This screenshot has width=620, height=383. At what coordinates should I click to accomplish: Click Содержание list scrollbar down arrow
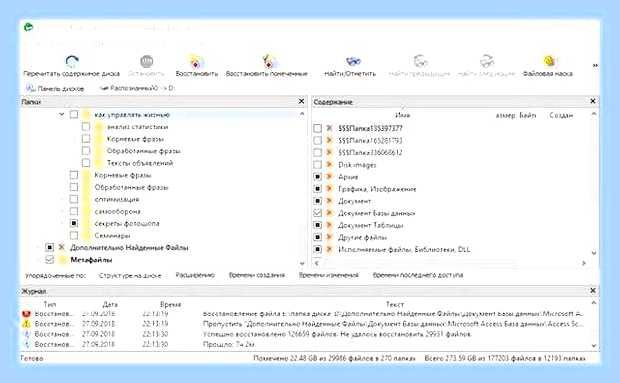click(593, 252)
